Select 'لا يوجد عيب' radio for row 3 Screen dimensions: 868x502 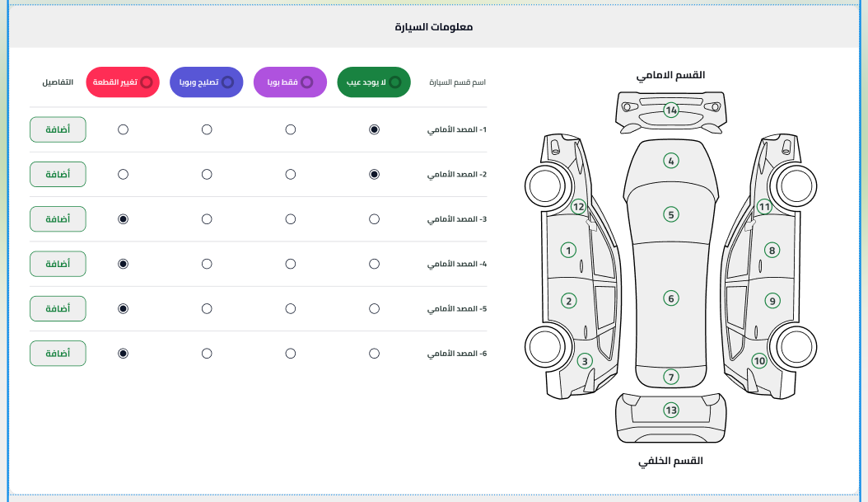point(375,219)
